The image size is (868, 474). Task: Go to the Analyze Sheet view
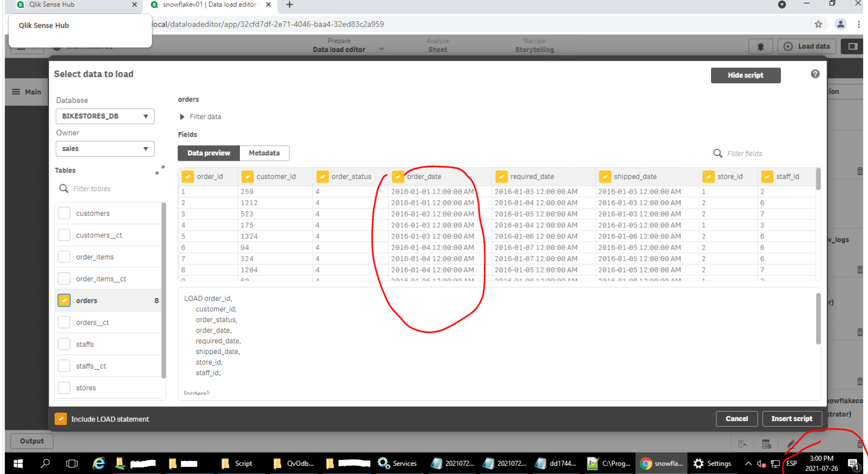pyautogui.click(x=437, y=45)
